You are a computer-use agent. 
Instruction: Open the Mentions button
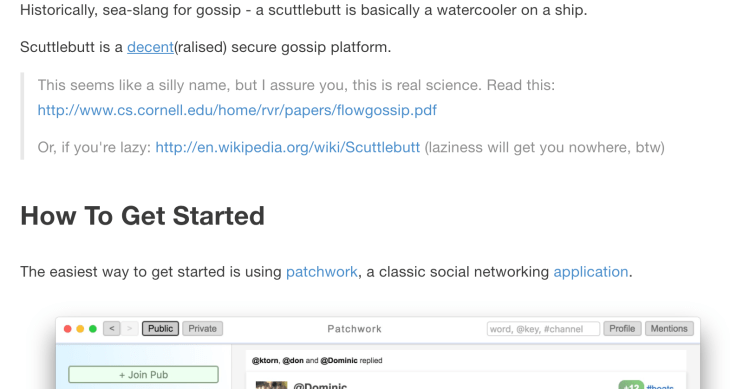[669, 329]
